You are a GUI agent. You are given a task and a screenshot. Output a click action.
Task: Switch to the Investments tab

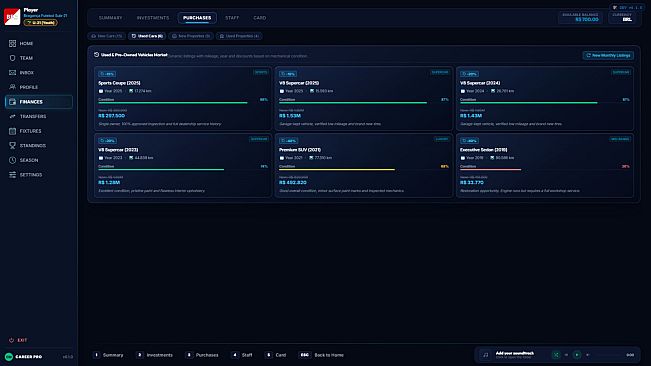153,18
